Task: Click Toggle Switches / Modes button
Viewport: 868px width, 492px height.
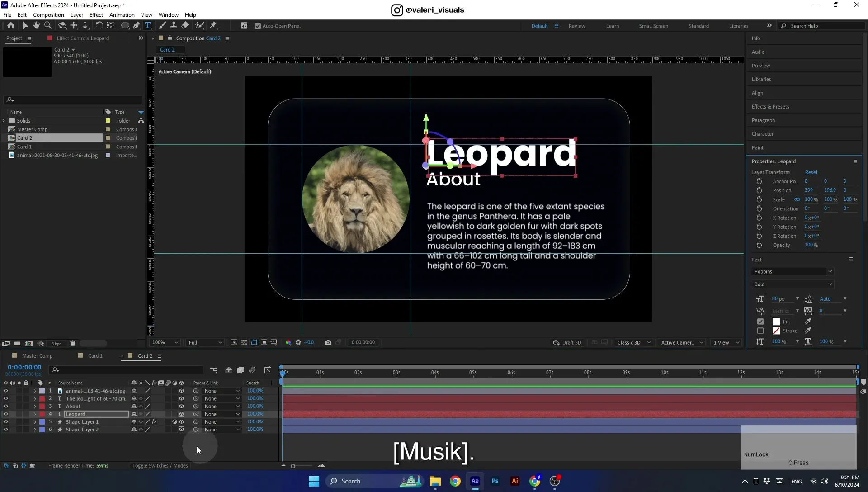Action: coord(160,466)
